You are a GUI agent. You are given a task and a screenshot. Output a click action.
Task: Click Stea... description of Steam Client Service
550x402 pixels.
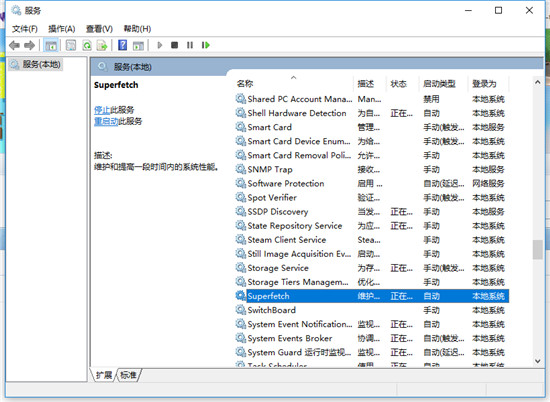(369, 240)
